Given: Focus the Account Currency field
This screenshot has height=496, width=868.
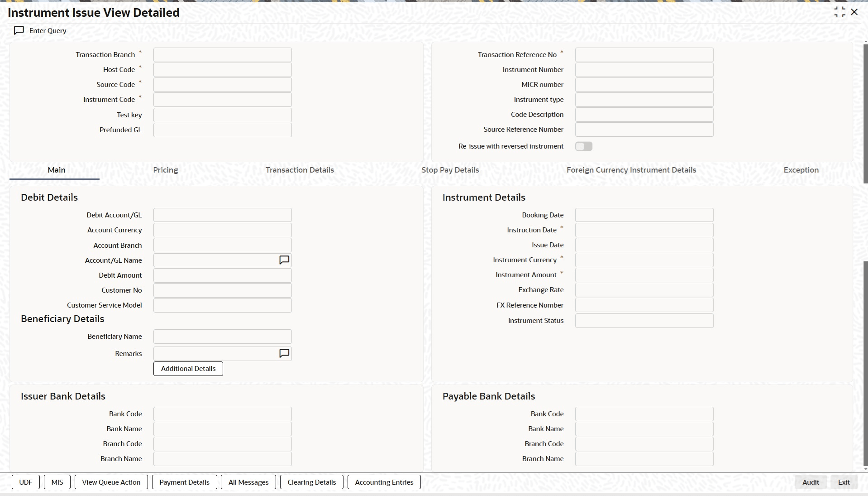Looking at the screenshot, I should (223, 230).
